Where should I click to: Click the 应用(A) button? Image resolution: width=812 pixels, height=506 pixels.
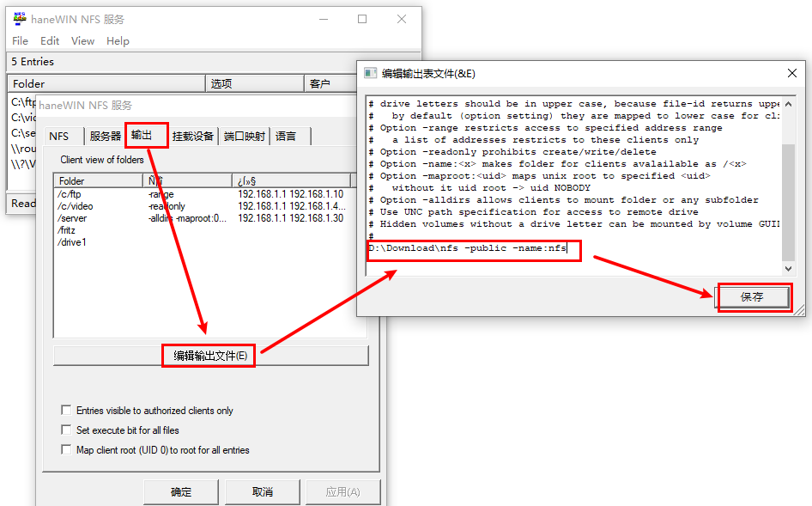[342, 491]
